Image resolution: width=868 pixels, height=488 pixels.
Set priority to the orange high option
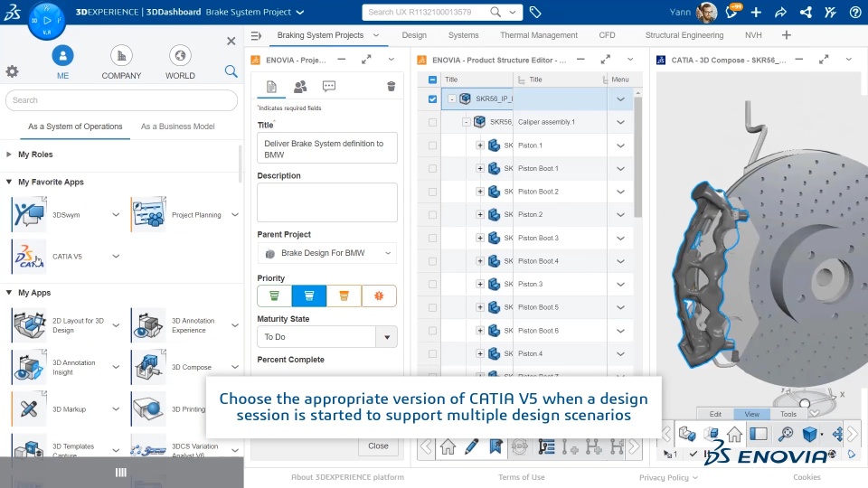pos(344,296)
